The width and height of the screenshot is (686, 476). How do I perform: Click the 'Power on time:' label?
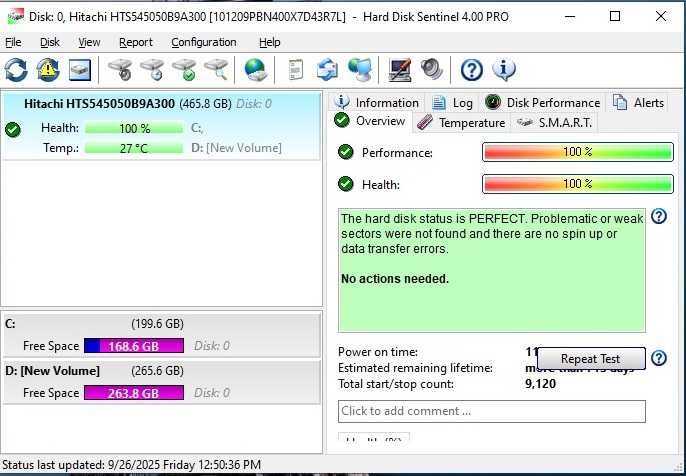click(x=378, y=352)
